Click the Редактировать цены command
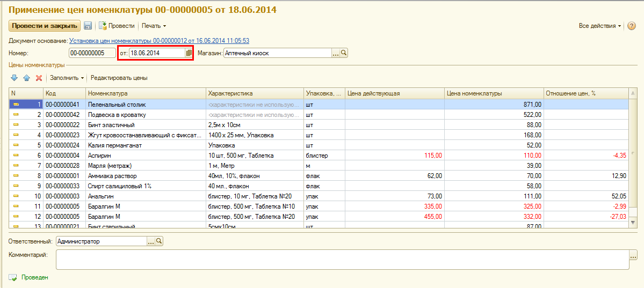This screenshot has height=288, width=644. coord(119,78)
